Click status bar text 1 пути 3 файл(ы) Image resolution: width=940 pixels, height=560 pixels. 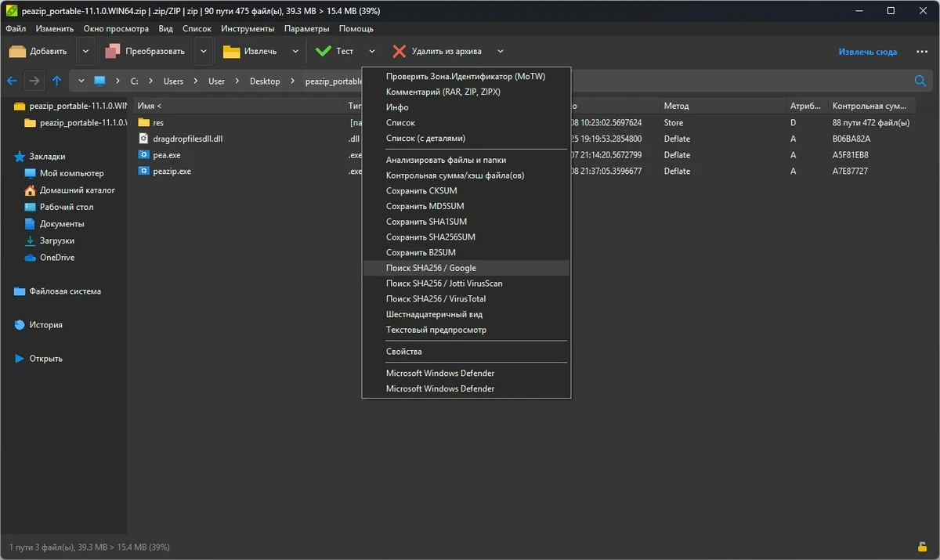(x=42, y=547)
